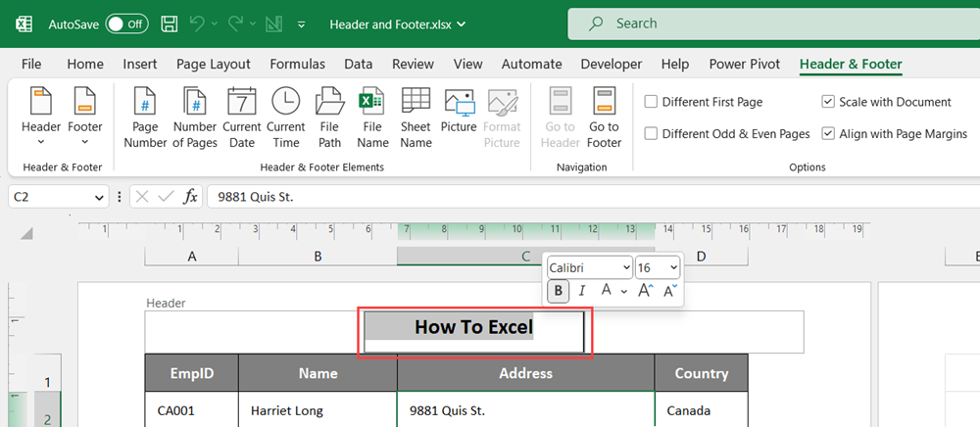Insert Current Time element
The image size is (980, 427).
(285, 119)
